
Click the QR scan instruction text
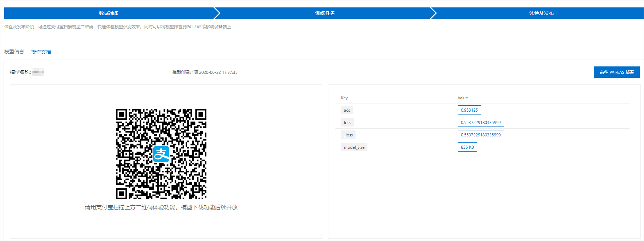point(161,207)
